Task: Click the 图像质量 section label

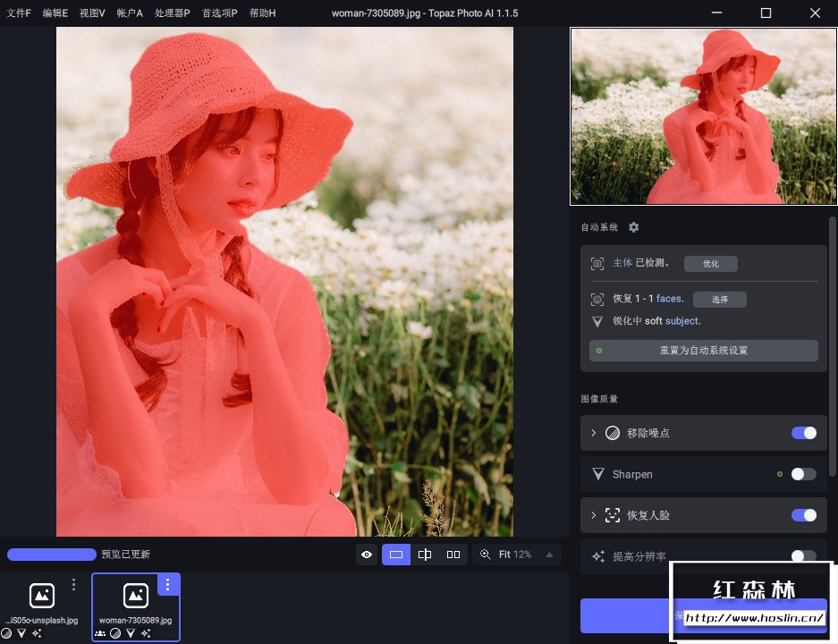Action: [x=599, y=399]
